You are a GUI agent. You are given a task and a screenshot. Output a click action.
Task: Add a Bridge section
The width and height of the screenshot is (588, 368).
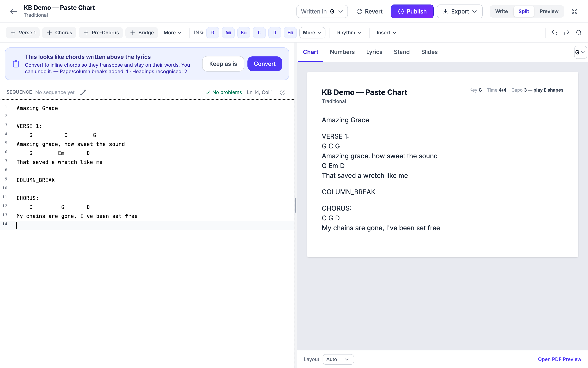142,33
